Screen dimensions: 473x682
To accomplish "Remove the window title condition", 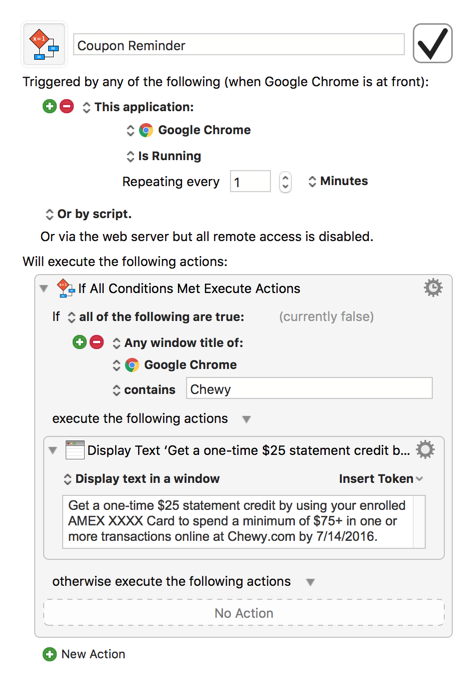I will coord(97,342).
